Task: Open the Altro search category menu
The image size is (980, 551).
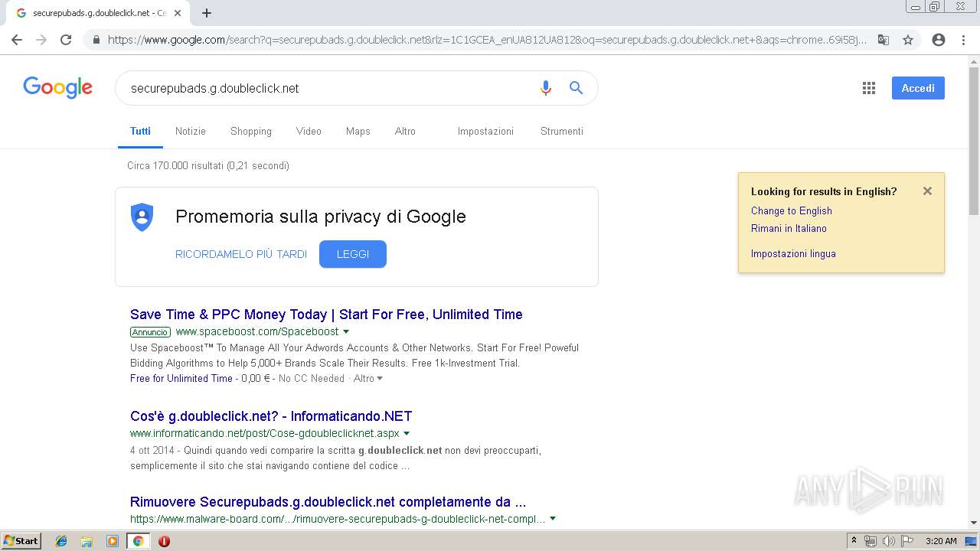Action: click(405, 131)
